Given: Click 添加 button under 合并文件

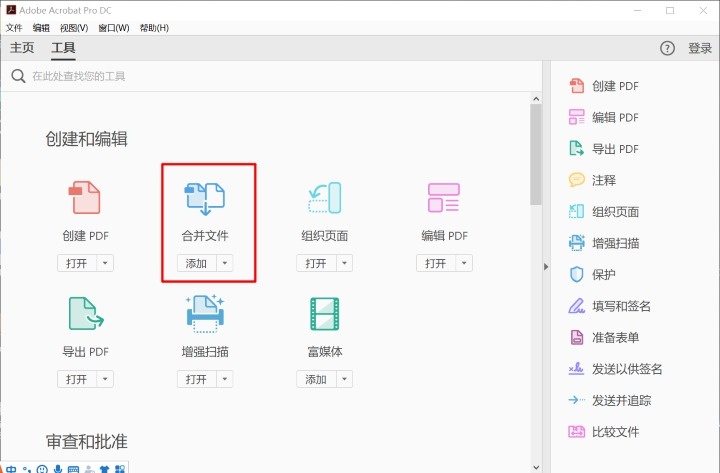Looking at the screenshot, I should click(x=197, y=263).
